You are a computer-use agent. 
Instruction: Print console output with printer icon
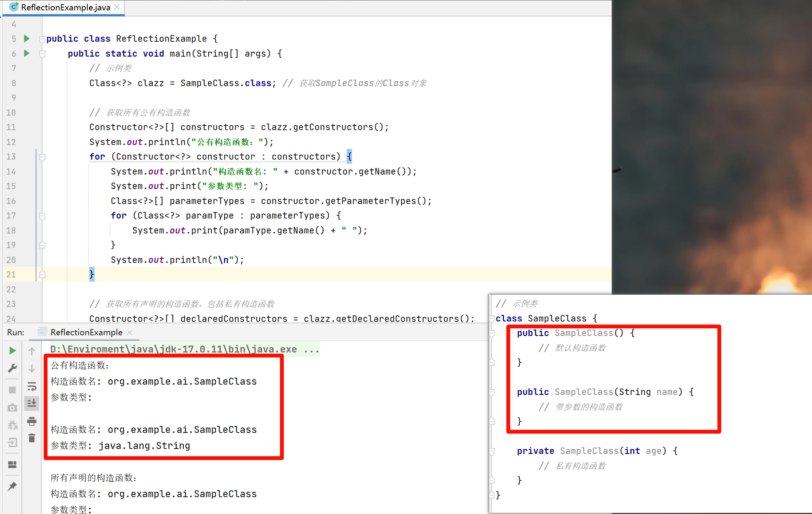tap(32, 421)
